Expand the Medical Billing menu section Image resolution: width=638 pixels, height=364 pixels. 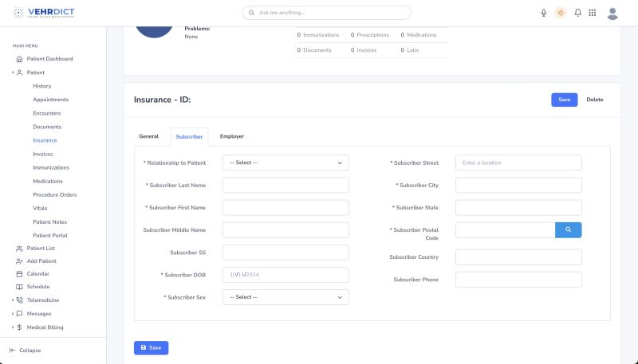(x=45, y=327)
